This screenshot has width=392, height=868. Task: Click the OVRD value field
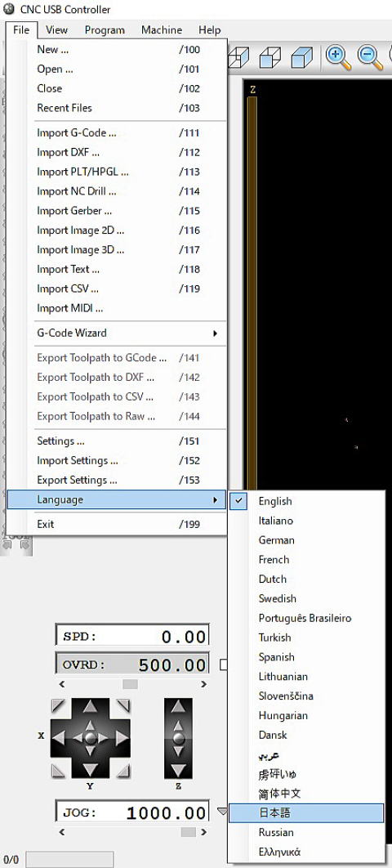click(x=132, y=664)
